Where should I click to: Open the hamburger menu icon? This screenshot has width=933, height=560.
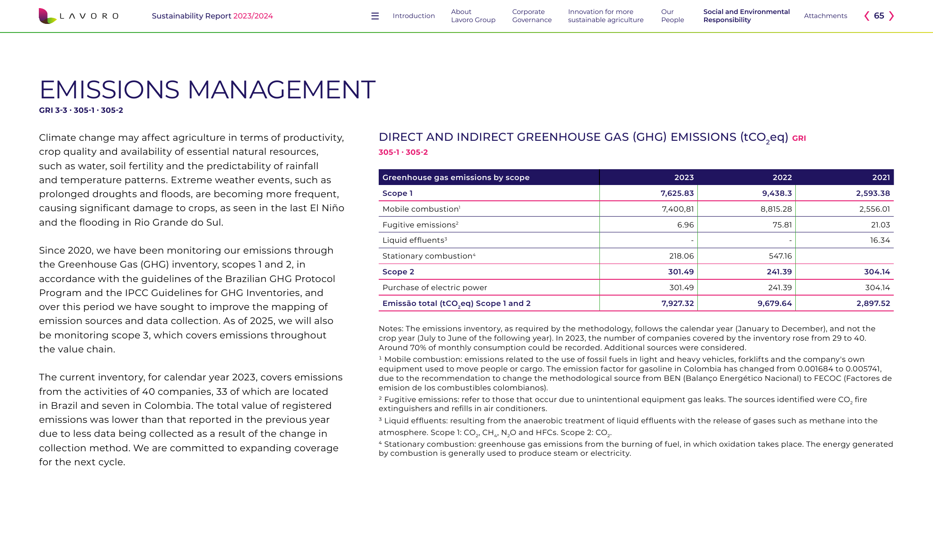click(x=375, y=16)
